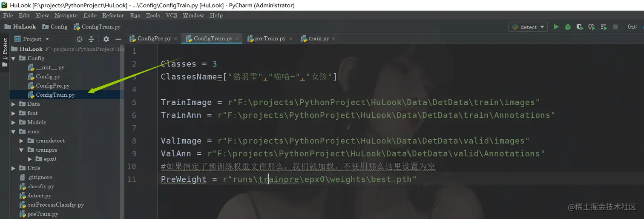Screen dimensions: 644x219
Task: Run detect with coverage shield icon
Action: click(x=579, y=26)
